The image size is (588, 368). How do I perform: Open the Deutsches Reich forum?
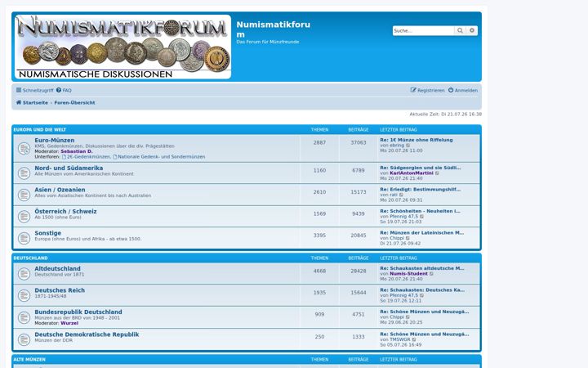click(60, 290)
